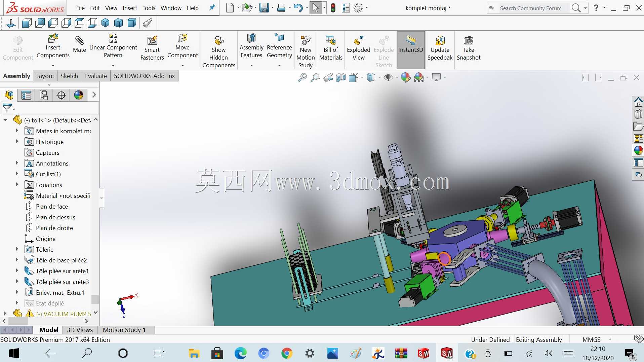Expand the Cut list(1) node
Screen dimensions: 644x362
tap(17, 174)
